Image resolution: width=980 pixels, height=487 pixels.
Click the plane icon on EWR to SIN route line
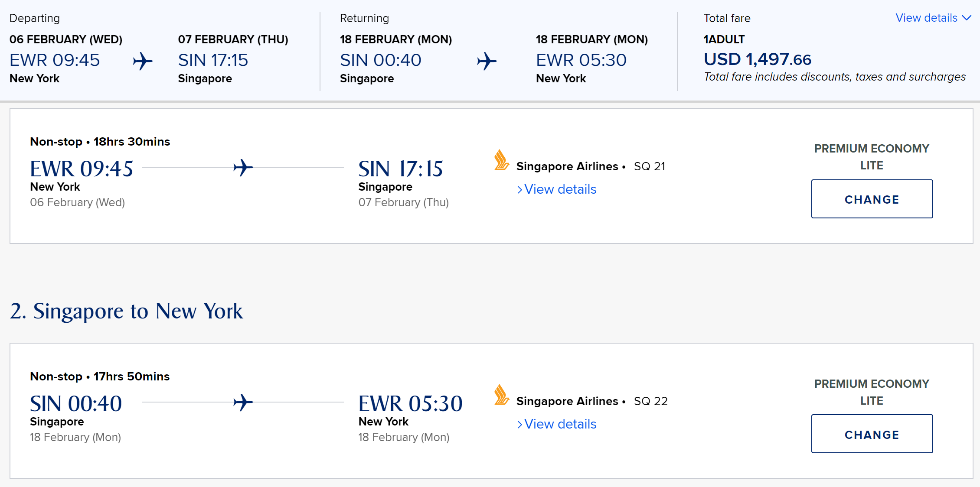(x=243, y=167)
